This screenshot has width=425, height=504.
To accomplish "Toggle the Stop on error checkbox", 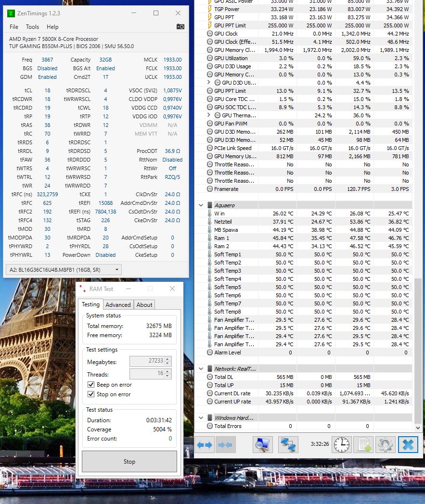I will (91, 394).
